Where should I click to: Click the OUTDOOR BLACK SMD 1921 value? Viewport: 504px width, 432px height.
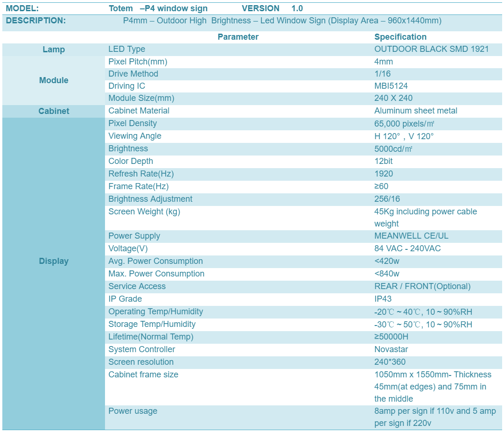tap(431, 49)
